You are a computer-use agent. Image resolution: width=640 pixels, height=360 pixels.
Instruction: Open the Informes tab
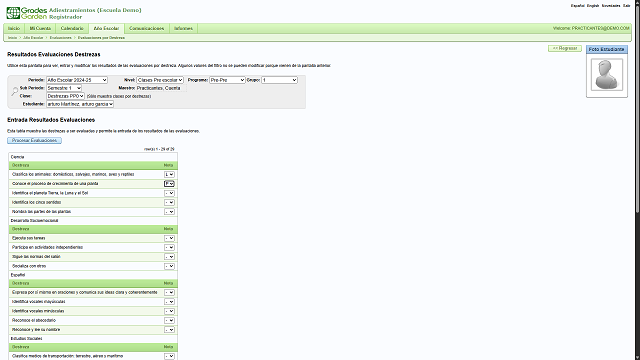point(183,28)
